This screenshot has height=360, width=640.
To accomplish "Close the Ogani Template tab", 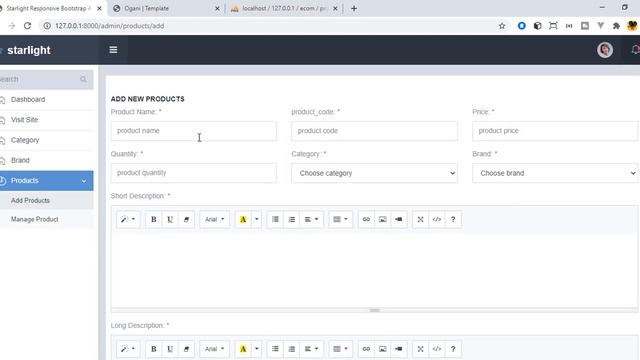I will pos(217,8).
